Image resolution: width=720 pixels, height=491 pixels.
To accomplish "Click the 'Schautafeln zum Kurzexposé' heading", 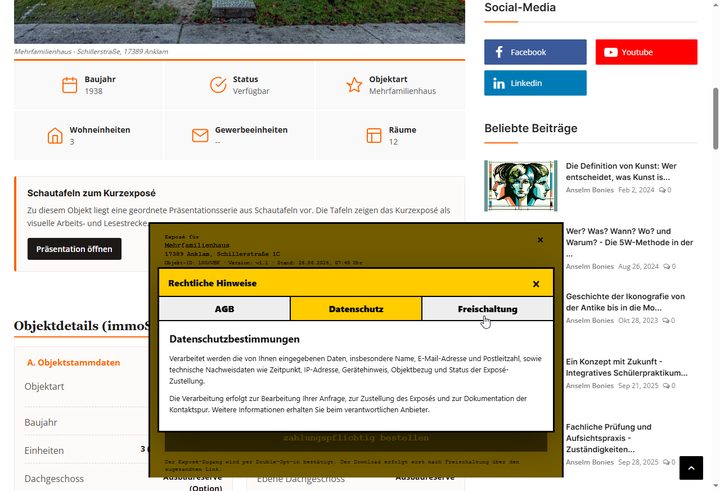I will pyautogui.click(x=91, y=193).
